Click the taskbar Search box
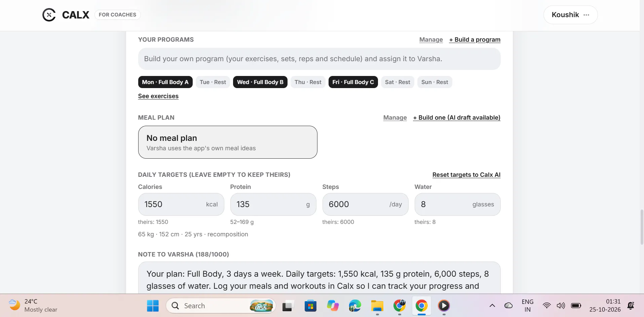Viewport: 644px width, 317px height. (x=221, y=306)
